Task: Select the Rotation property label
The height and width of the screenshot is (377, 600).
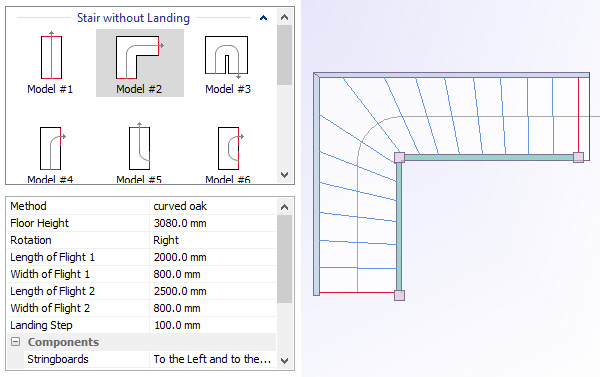Action: 31,240
